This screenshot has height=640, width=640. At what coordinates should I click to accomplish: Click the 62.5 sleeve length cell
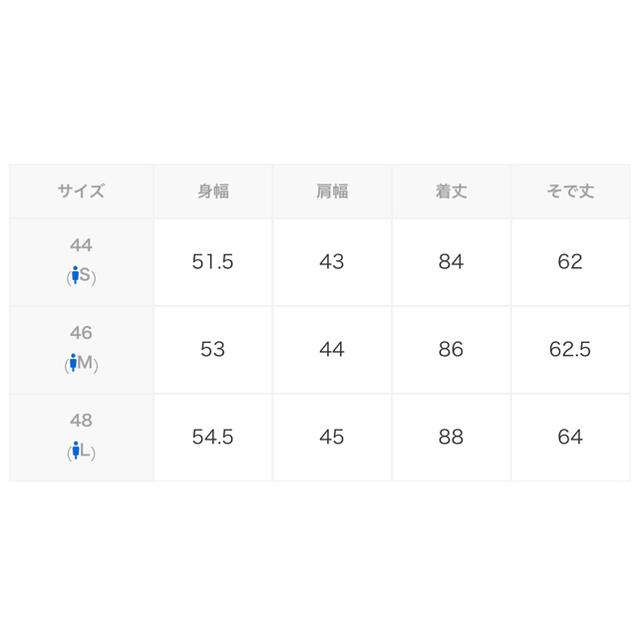(571, 350)
